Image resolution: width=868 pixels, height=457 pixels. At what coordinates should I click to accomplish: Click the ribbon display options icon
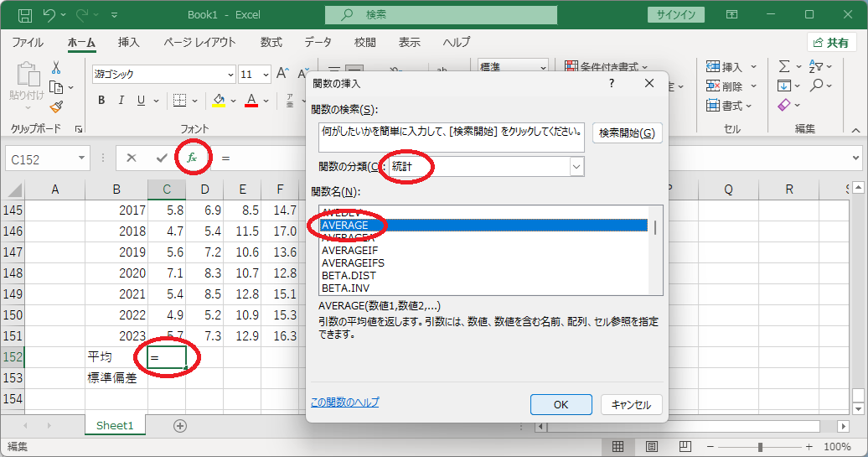(731, 15)
